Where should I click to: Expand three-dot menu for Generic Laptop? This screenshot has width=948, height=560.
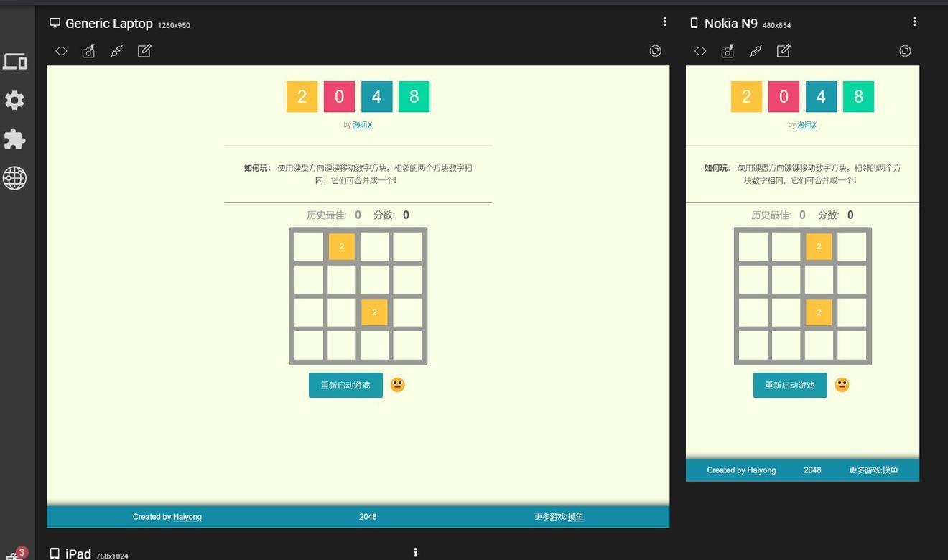[x=664, y=22]
